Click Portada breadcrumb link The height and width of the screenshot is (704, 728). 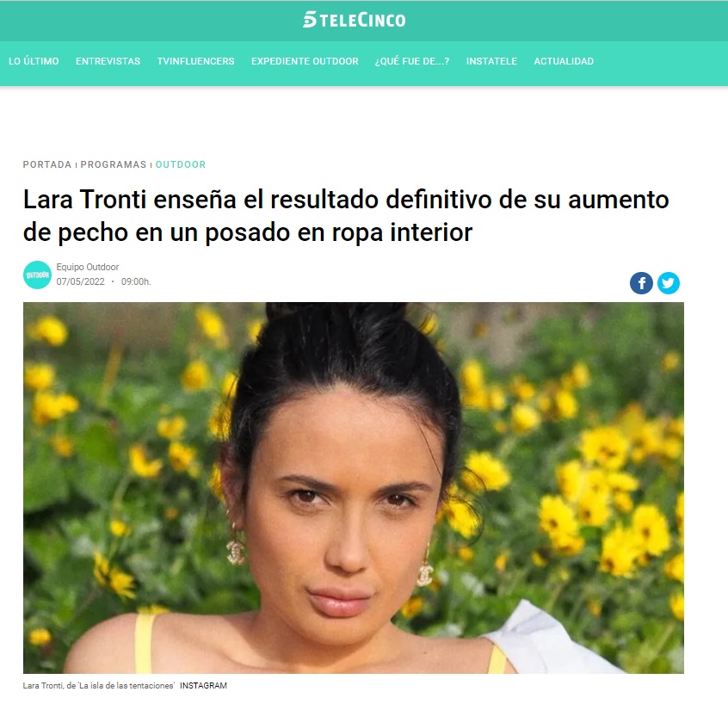coord(47,164)
